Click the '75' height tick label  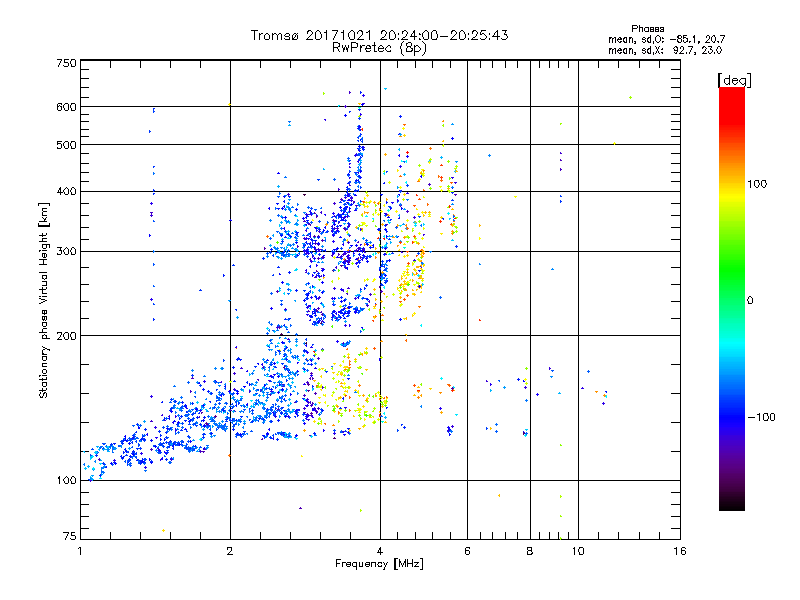click(x=70, y=536)
